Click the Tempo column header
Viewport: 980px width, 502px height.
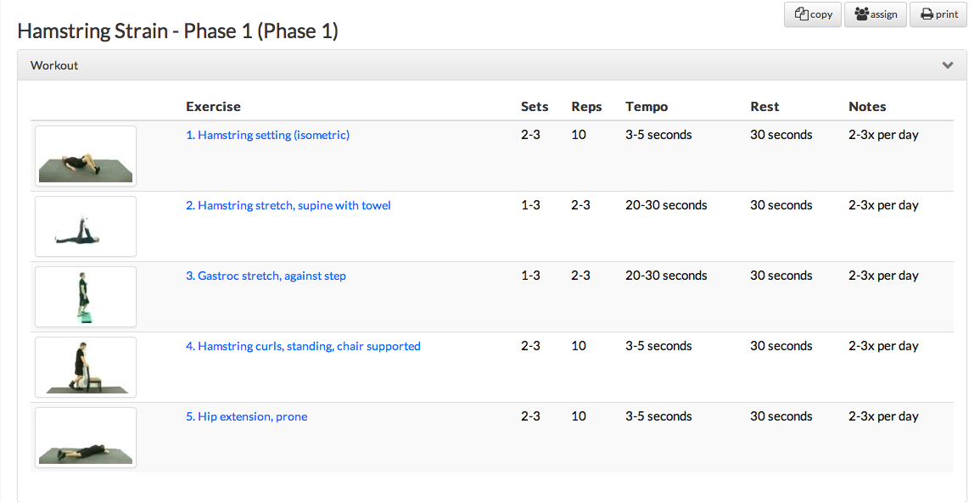647,107
